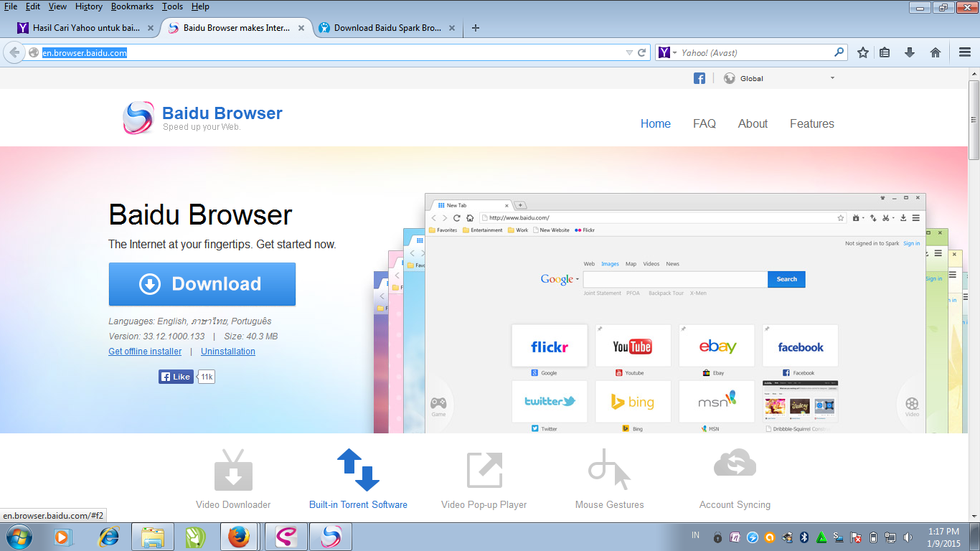Expand the URL bar history dropdown

pyautogui.click(x=629, y=52)
